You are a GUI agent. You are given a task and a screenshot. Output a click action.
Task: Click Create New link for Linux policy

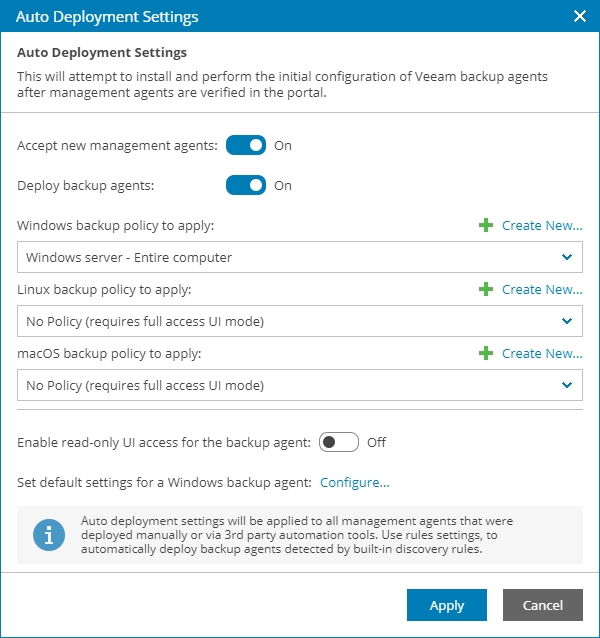pos(542,290)
